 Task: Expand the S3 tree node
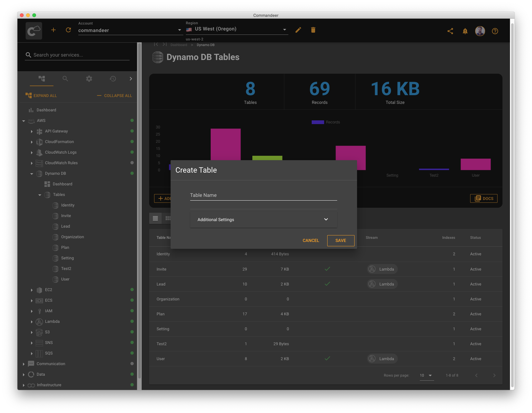[x=32, y=332]
